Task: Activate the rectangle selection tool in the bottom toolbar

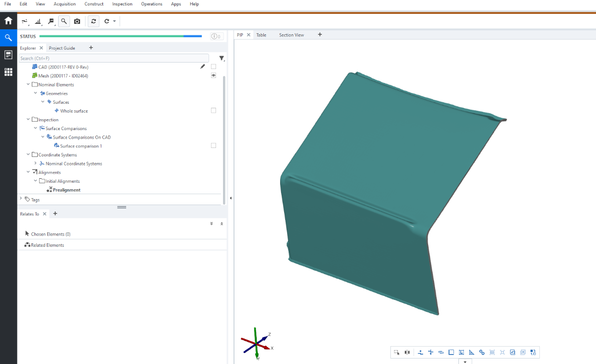Action: point(397,353)
